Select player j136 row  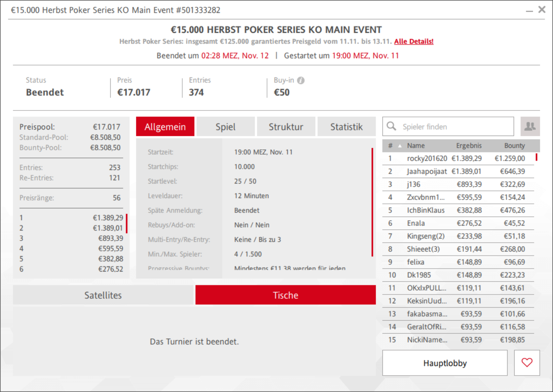pos(458,184)
